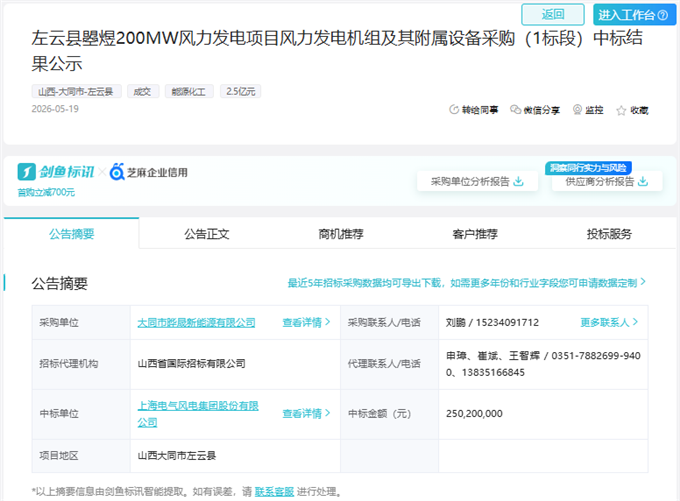680x501 pixels.
Task: Click help icon in 进入工作台 button
Action: [x=663, y=15]
